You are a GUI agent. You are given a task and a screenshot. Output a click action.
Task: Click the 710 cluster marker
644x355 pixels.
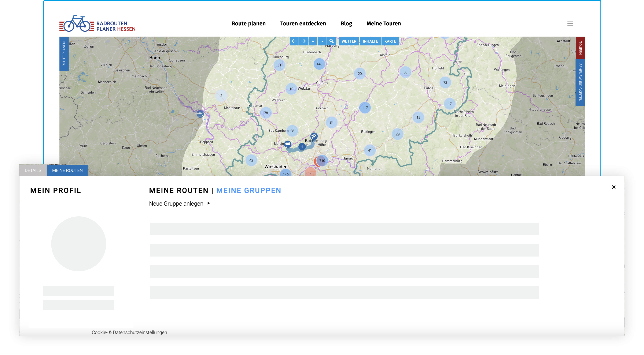[x=322, y=161]
